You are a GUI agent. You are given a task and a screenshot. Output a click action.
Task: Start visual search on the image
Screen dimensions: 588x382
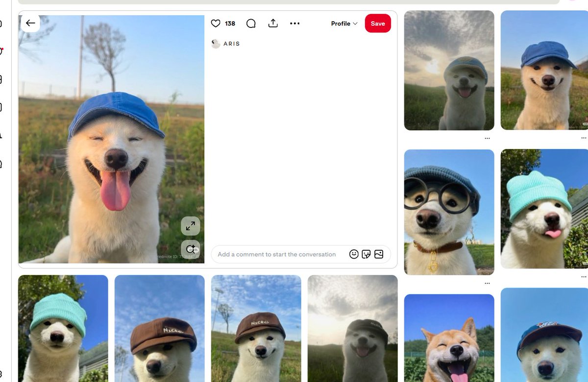click(191, 249)
